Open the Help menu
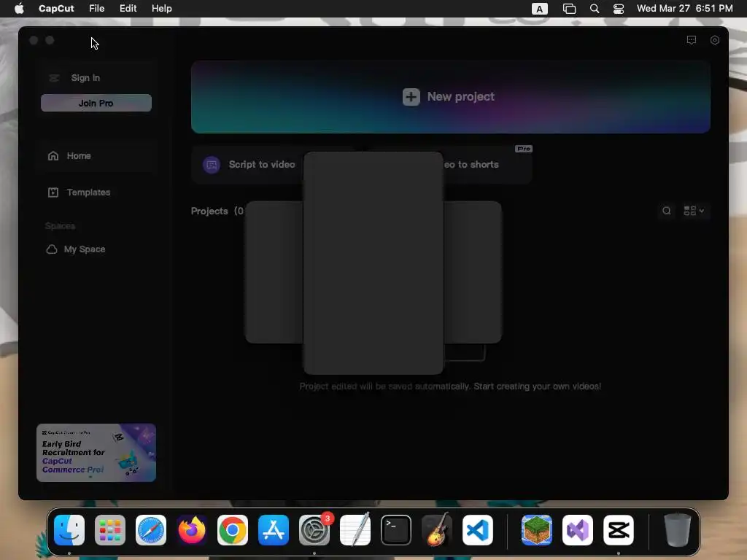This screenshot has width=747, height=560. pos(161,9)
